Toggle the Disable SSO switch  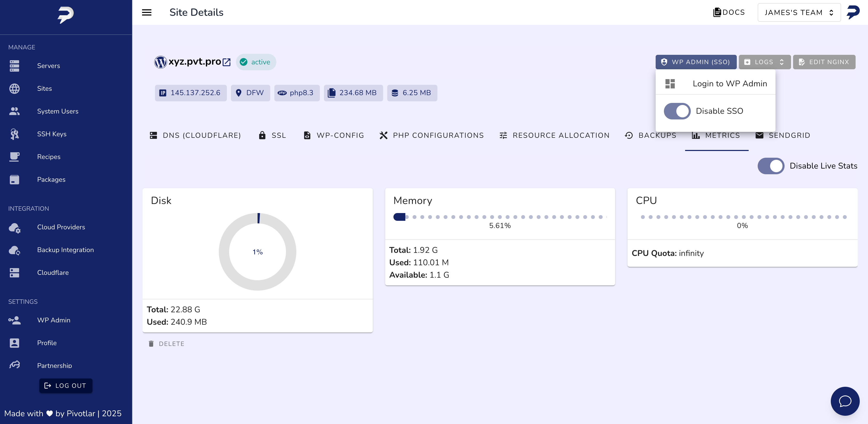pos(677,111)
